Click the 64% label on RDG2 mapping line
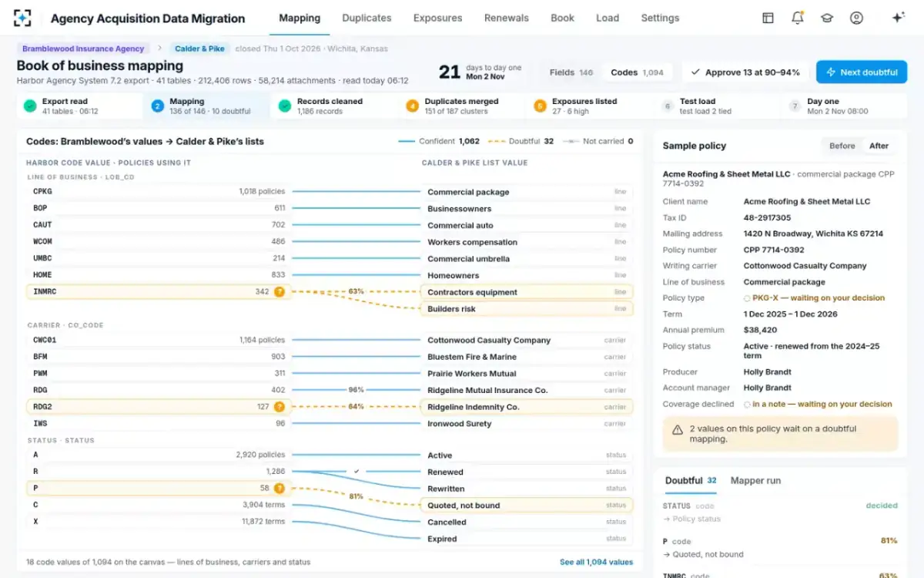 (356, 406)
